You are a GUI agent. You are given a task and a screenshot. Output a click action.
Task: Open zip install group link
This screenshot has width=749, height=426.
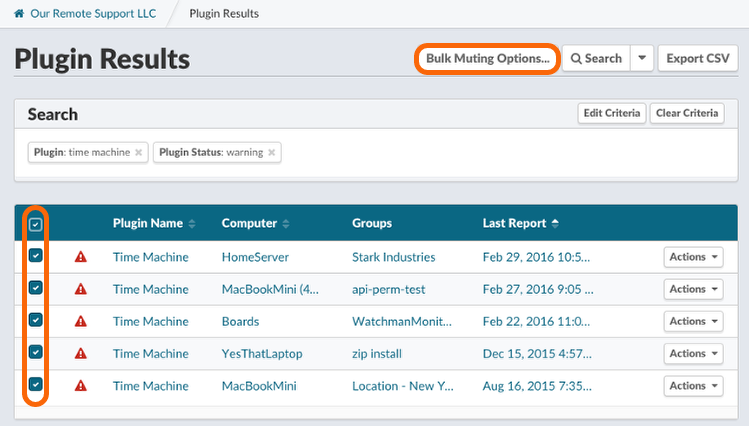click(377, 354)
